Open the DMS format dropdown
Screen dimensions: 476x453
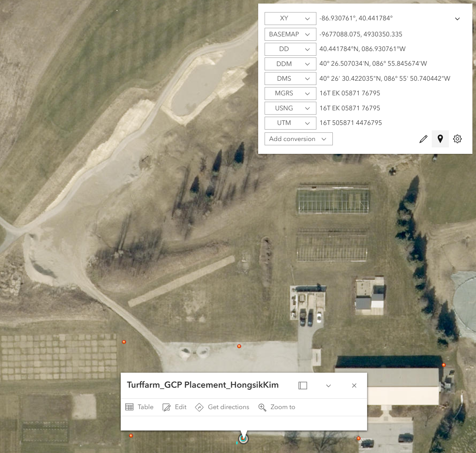(290, 79)
